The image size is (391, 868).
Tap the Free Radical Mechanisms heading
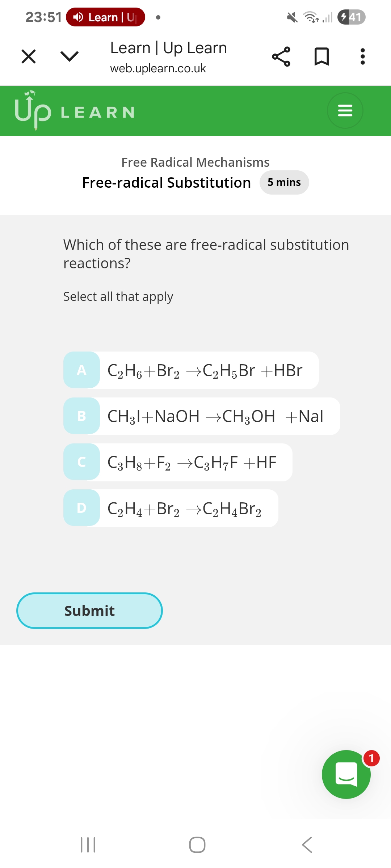click(195, 162)
